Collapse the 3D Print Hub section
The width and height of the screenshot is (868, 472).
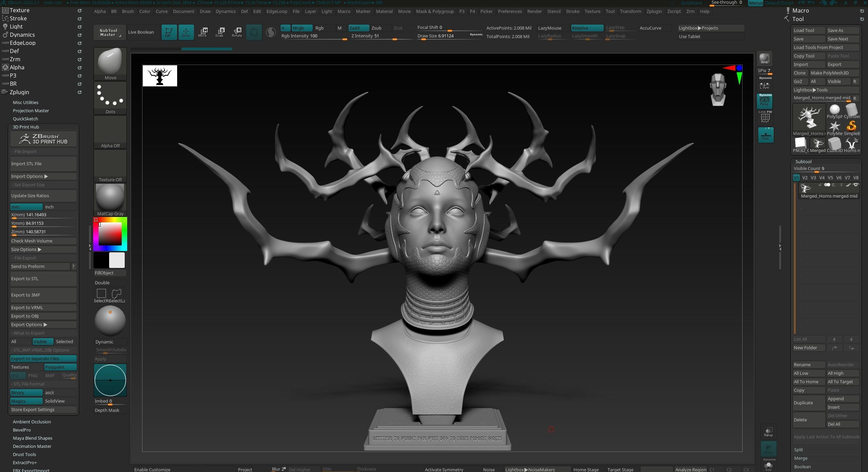click(x=26, y=127)
